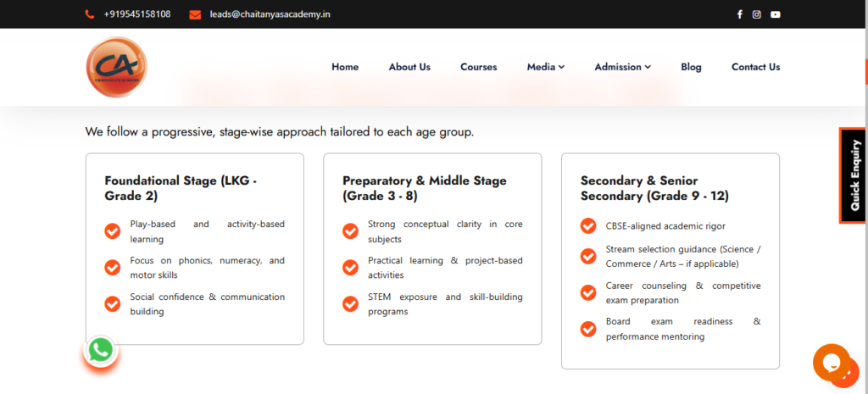Click the Quick Enquiry side button
868x394 pixels.
(x=854, y=175)
